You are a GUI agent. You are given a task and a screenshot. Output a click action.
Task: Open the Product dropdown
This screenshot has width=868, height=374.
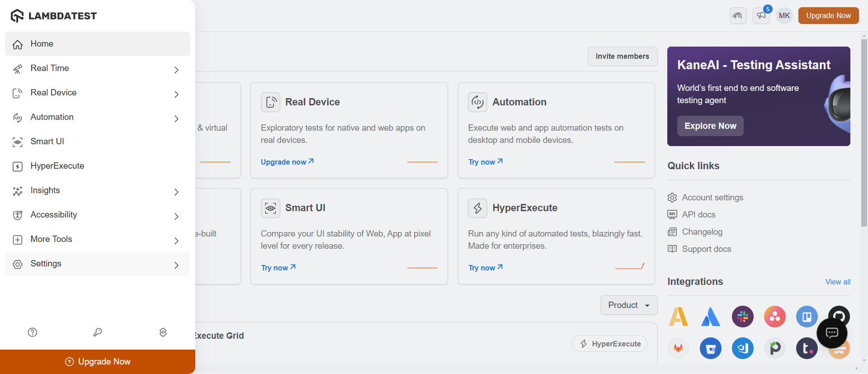click(x=628, y=305)
